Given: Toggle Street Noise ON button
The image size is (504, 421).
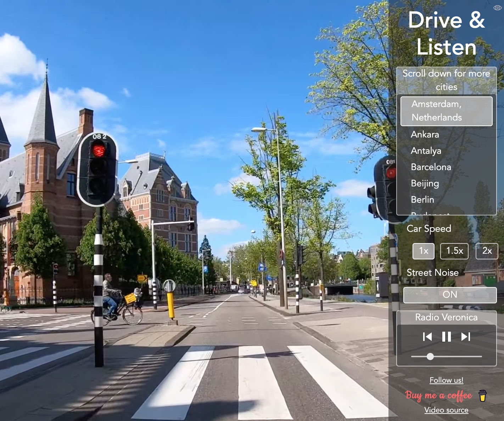Looking at the screenshot, I should pos(450,295).
